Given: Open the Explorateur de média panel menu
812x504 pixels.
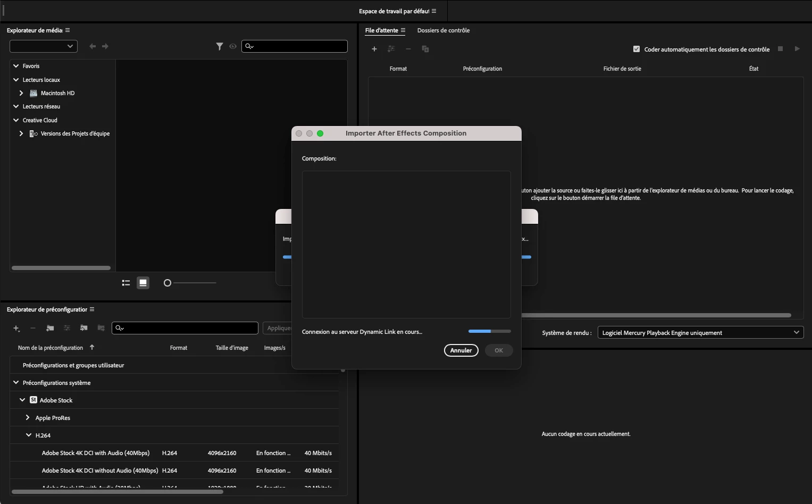Looking at the screenshot, I should click(68, 30).
